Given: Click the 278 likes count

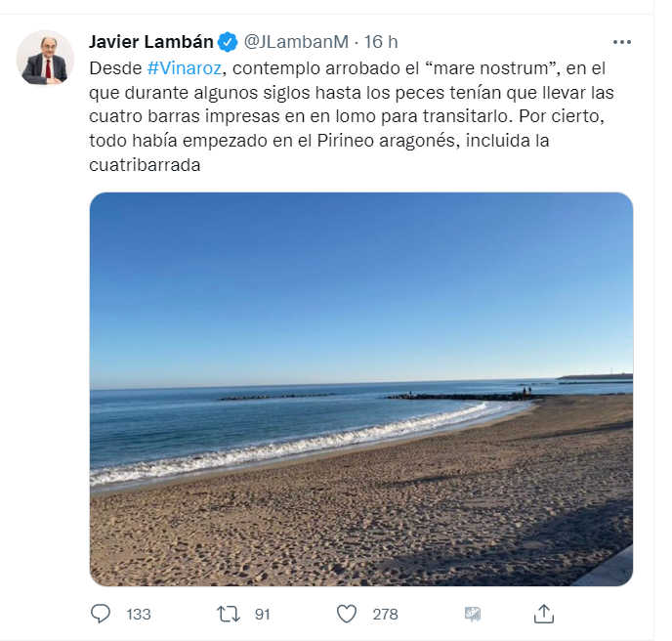Looking at the screenshot, I should pyautogui.click(x=385, y=614).
